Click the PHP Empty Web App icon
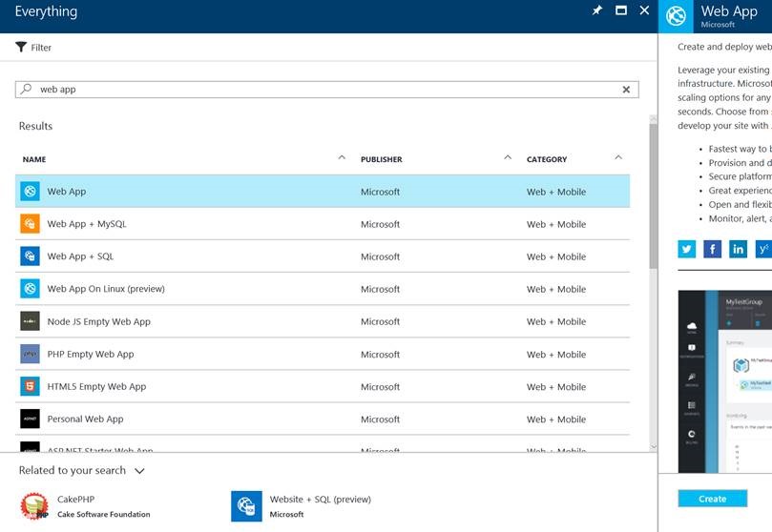This screenshot has height=532, width=772. click(x=30, y=354)
